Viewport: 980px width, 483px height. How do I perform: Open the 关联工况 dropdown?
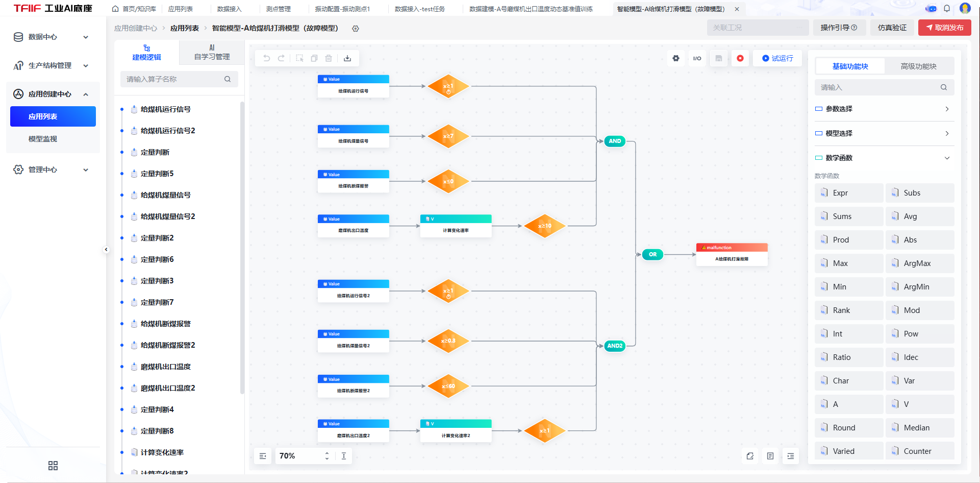758,28
